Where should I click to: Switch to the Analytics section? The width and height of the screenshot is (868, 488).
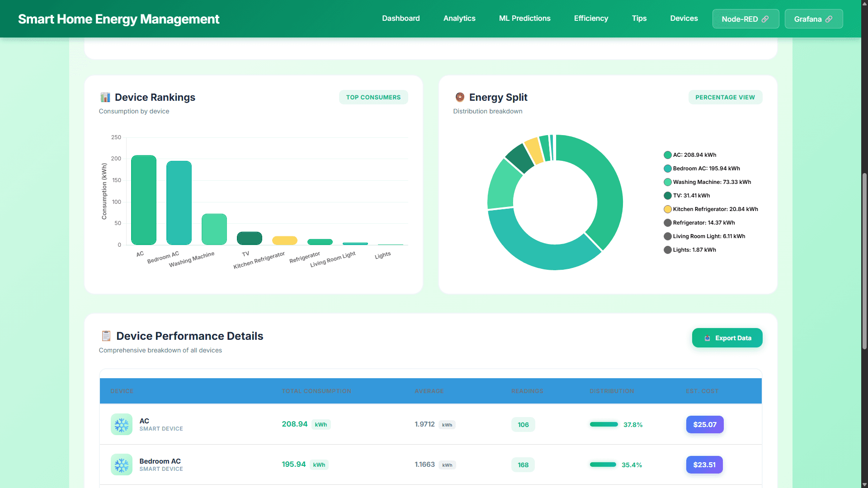click(459, 18)
